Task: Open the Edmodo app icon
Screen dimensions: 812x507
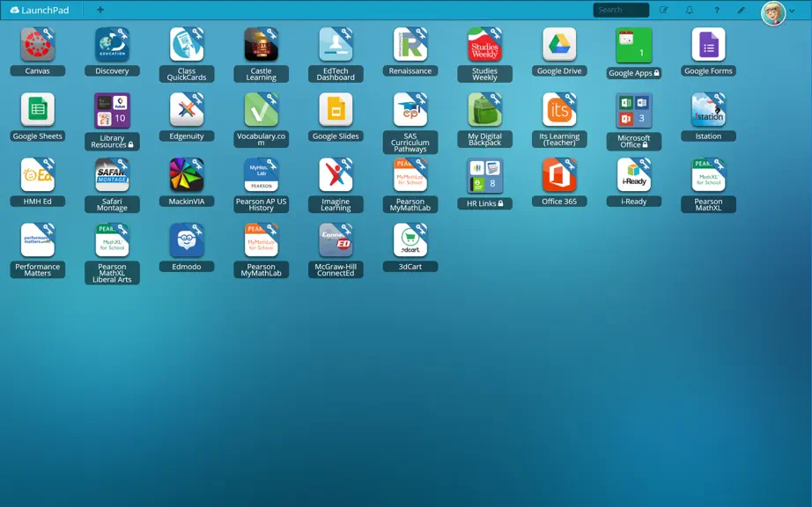Action: coord(187,240)
